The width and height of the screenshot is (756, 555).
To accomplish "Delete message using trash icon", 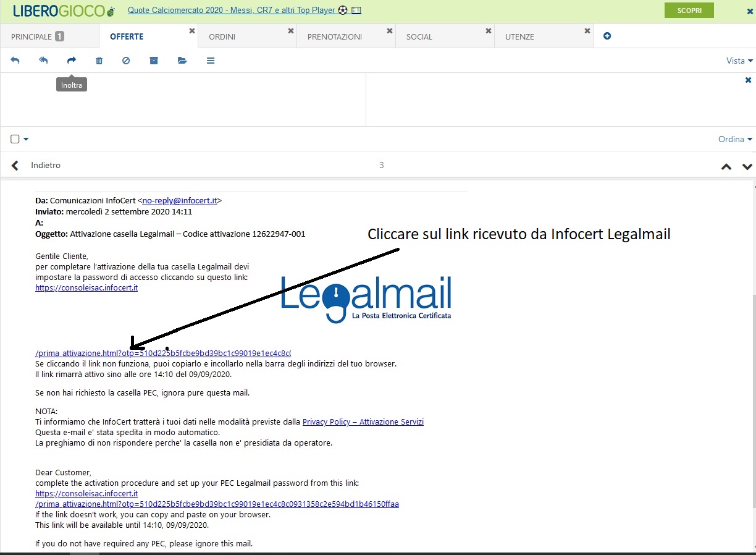I will point(99,61).
